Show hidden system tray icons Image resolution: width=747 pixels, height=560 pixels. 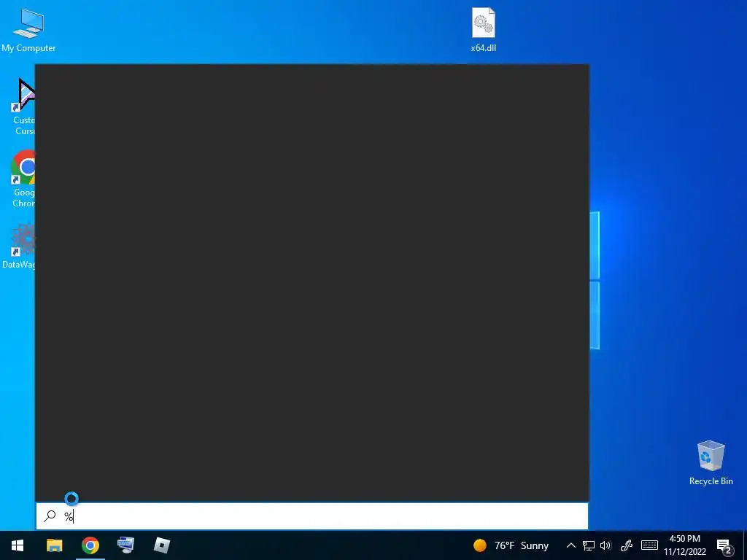point(570,545)
